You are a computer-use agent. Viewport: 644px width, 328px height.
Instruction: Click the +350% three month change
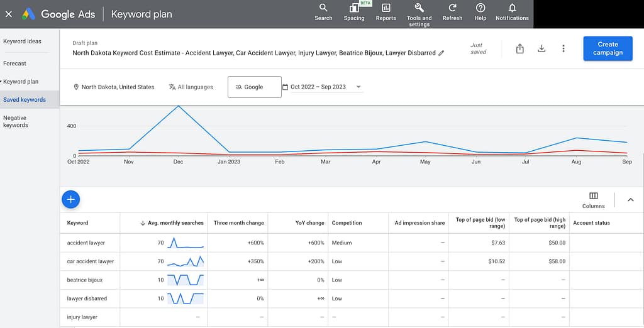(x=255, y=261)
